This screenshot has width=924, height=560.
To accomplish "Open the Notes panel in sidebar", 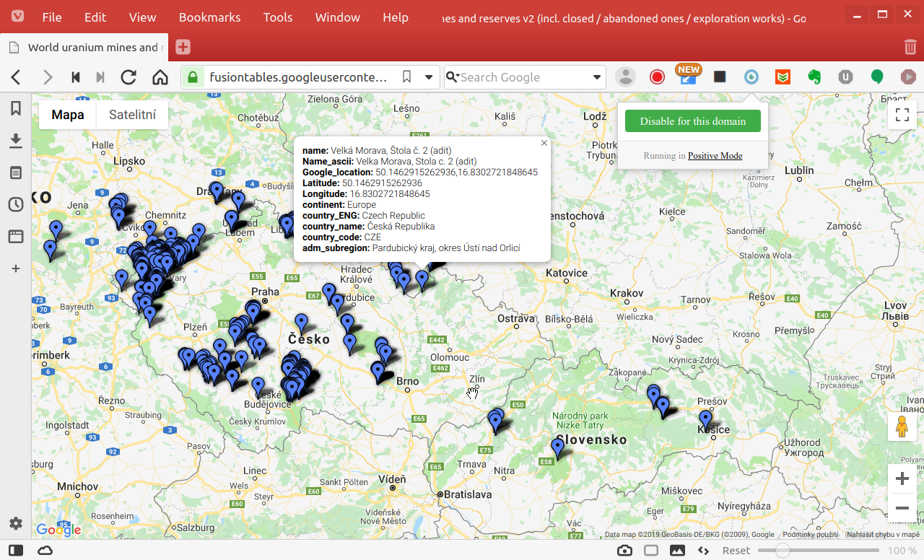I will pyautogui.click(x=15, y=172).
